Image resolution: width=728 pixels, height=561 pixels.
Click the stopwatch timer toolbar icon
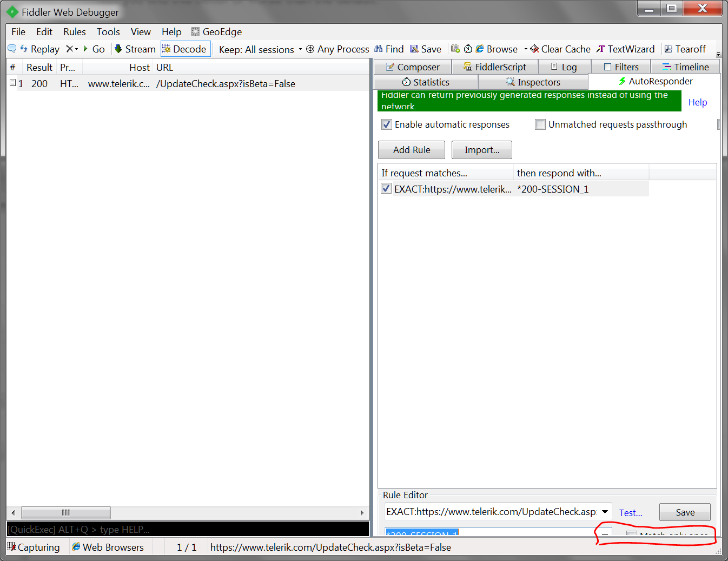[x=468, y=49]
